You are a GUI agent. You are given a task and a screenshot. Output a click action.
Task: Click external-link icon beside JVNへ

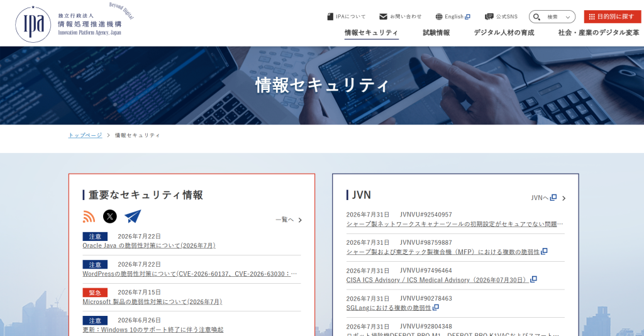(x=553, y=198)
